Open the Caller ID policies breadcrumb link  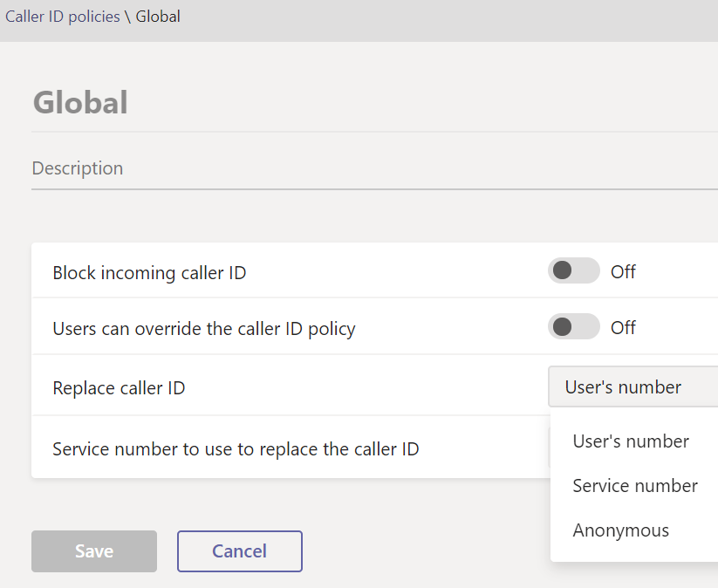63,17
